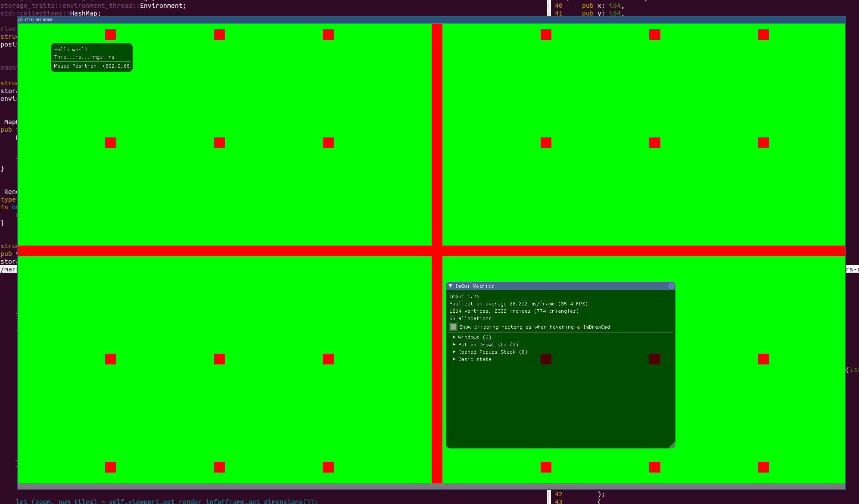Click line number 40 in editor gutter

559,6
